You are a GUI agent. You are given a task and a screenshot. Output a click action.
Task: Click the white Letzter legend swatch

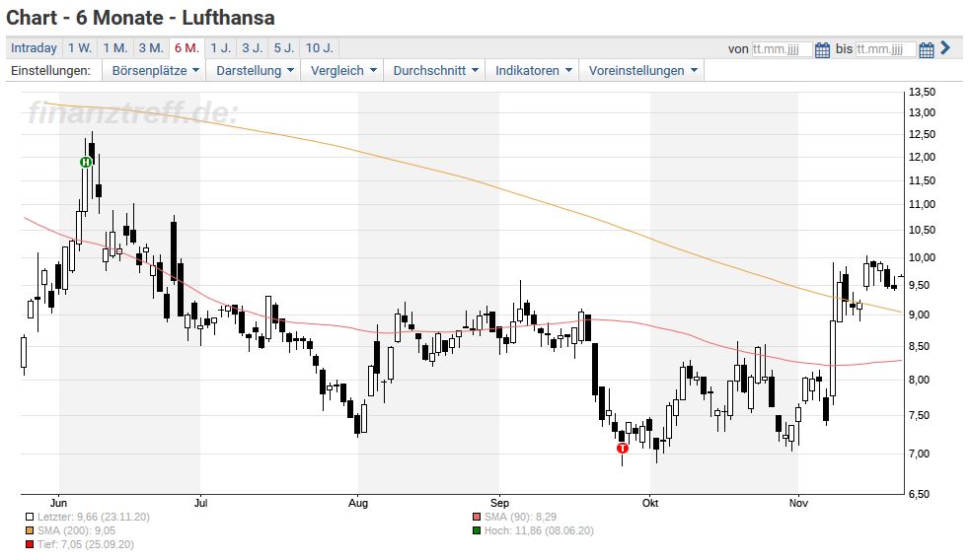pyautogui.click(x=29, y=517)
